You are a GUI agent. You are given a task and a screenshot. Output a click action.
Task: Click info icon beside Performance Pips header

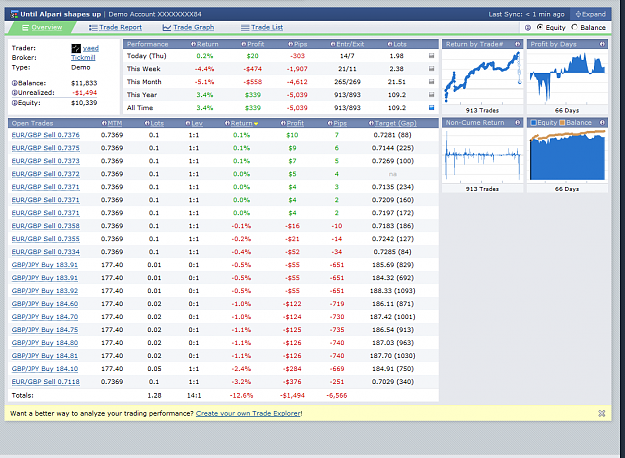291,44
